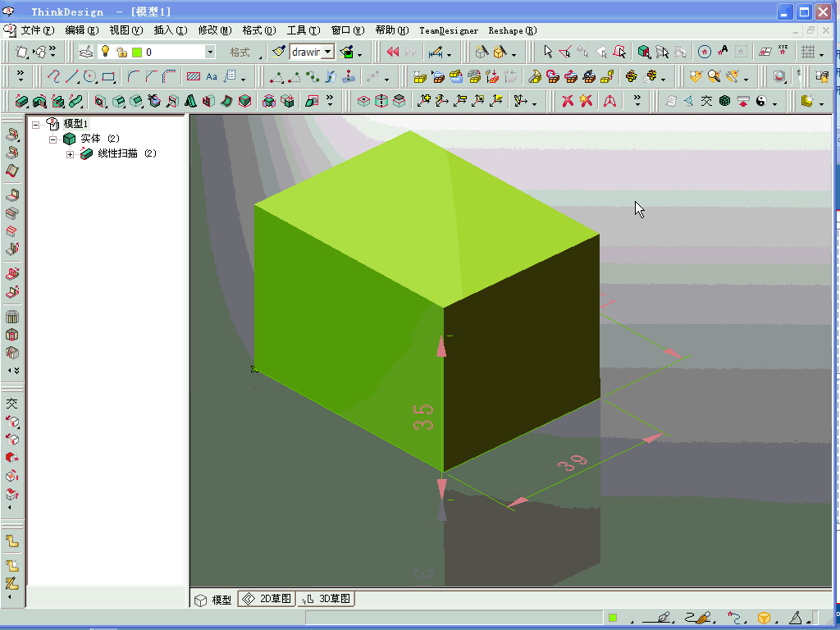Screen dimensions: 840x630
Task: Click the XYZ coordinate icon
Action: coord(783,50)
